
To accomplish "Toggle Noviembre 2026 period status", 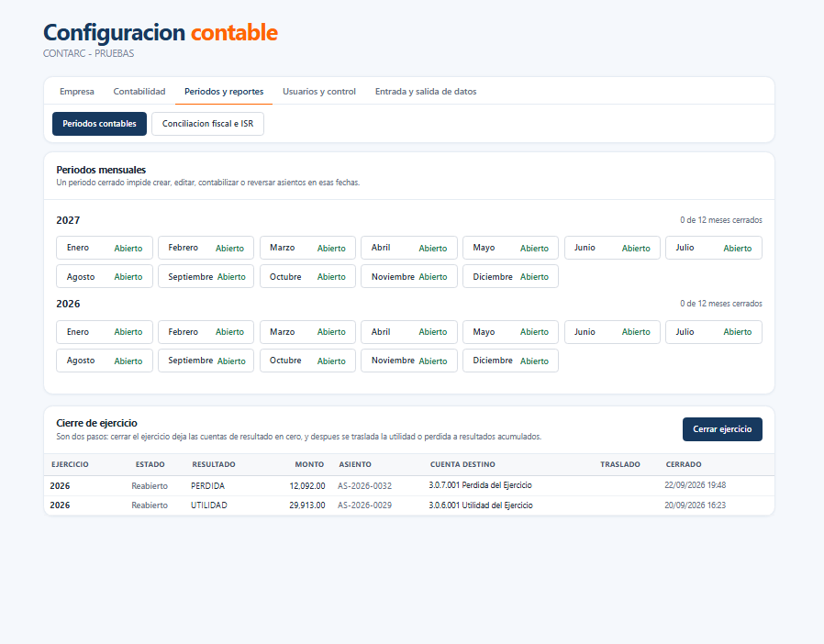I will point(409,361).
